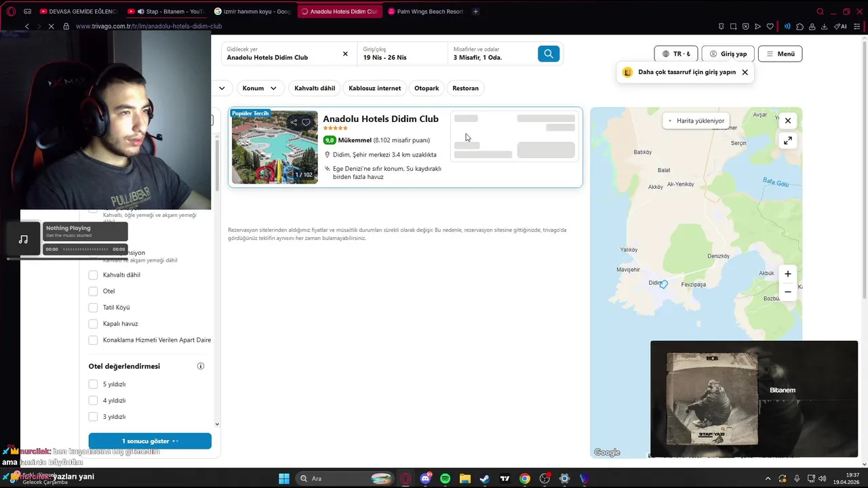Viewport: 868px width, 488px height.
Task: Click the Giriş yap button
Action: coord(728,54)
